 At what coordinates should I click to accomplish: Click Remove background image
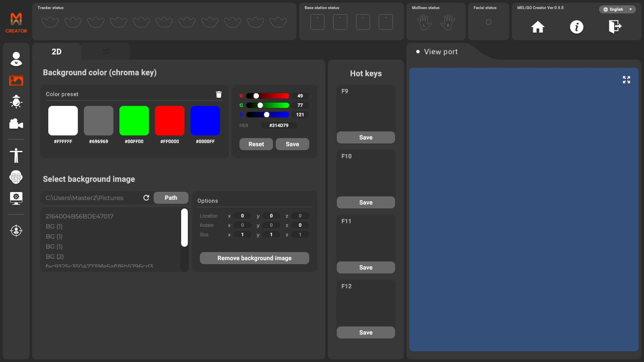pos(254,258)
